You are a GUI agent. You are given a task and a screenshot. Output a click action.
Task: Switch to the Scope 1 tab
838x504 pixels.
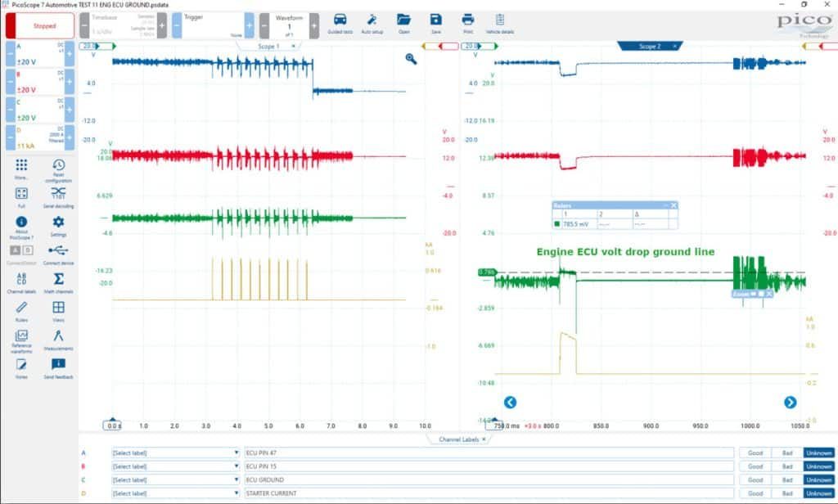click(268, 47)
